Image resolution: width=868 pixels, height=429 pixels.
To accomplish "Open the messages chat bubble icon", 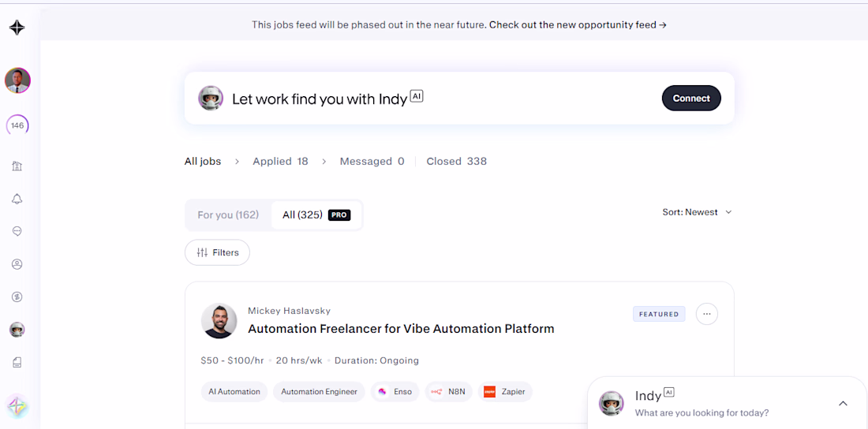I will 17,231.
